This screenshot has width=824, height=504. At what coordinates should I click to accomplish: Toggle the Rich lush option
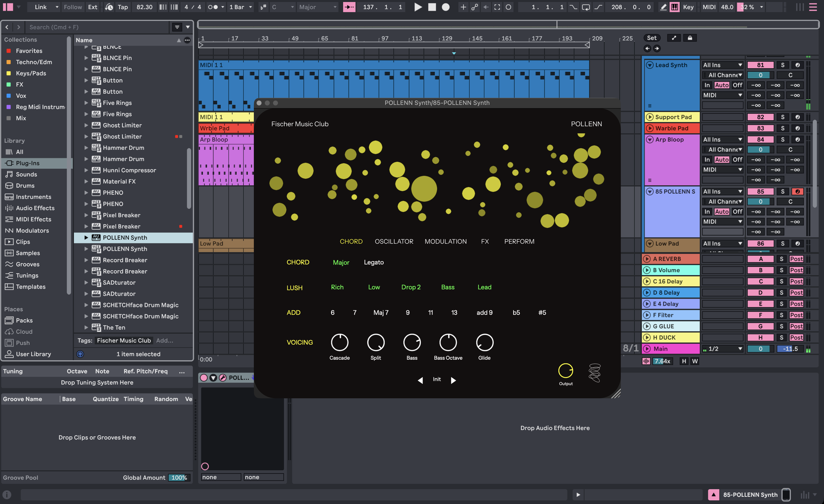click(x=337, y=287)
